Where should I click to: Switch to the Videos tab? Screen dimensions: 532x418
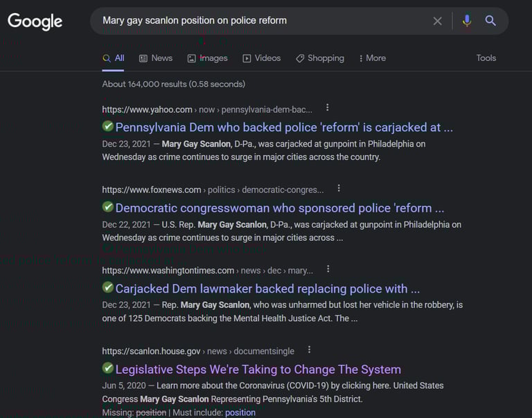pyautogui.click(x=262, y=58)
